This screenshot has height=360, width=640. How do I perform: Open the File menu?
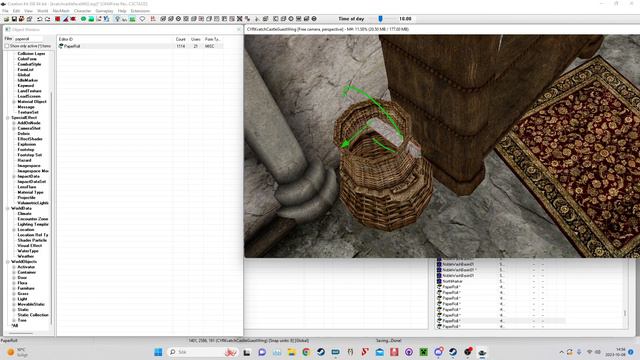pos(5,11)
